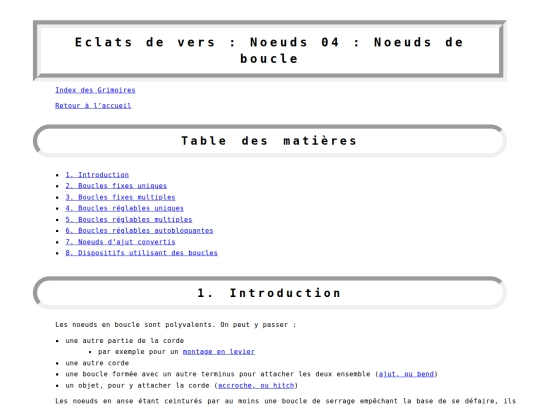Follow the montage en levier link
This screenshot has width=540, height=405.
point(219,352)
